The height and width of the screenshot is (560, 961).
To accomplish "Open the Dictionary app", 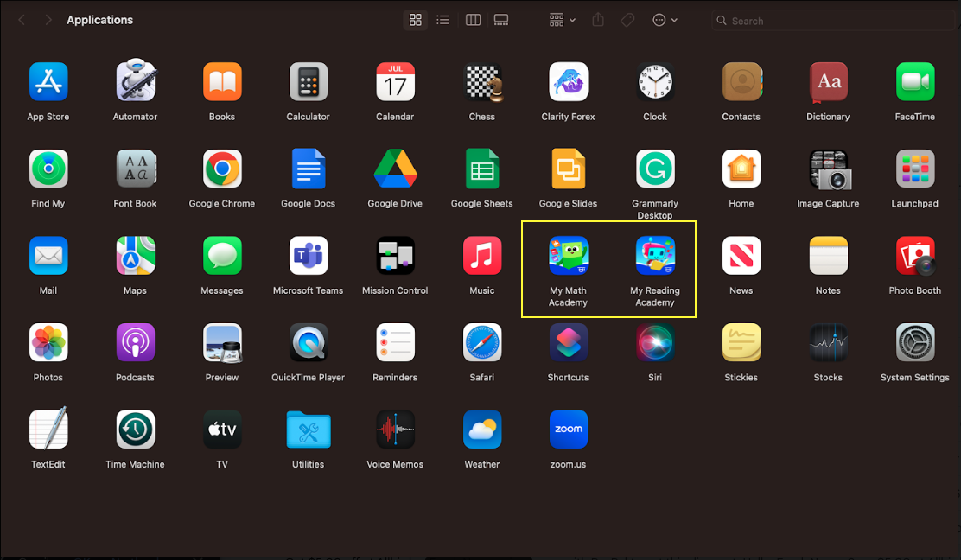I will pos(829,81).
